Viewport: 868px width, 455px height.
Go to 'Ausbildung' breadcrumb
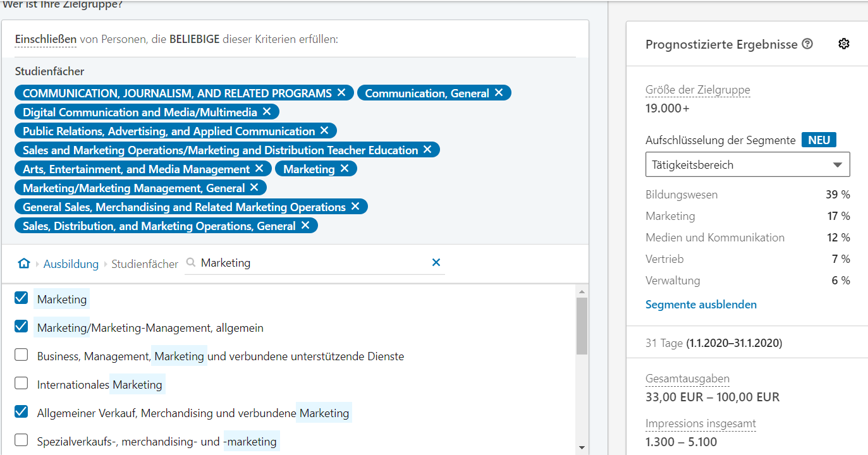pos(71,264)
